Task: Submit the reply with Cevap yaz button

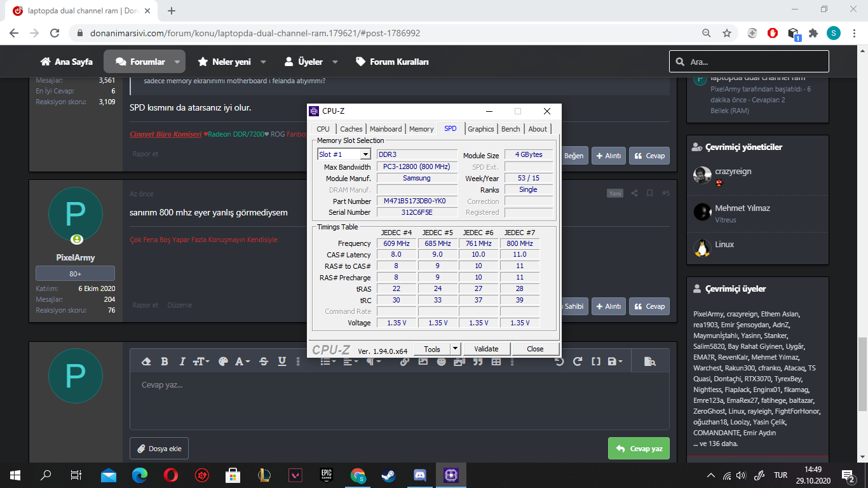Action: 639,449
